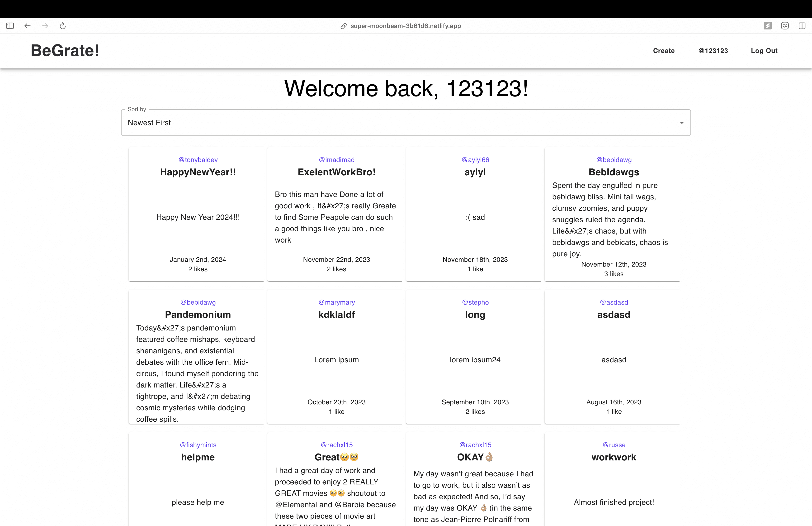
Task: Open the @asdasd profile link
Action: pos(614,302)
